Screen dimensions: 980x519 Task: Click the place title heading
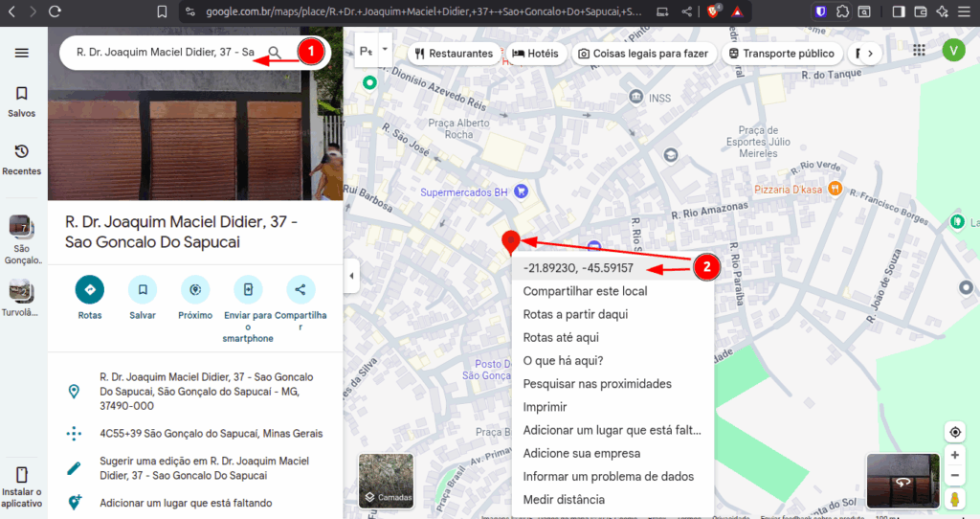pos(181,232)
